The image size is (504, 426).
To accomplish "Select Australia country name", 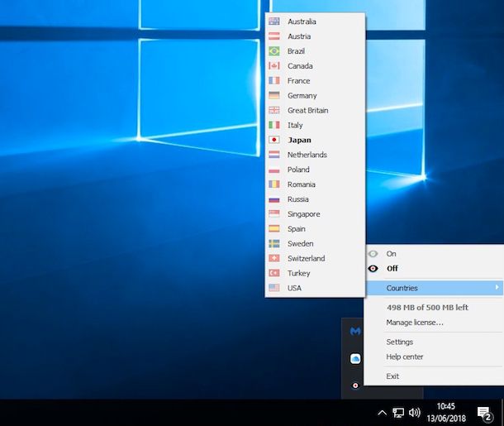I will (x=302, y=22).
